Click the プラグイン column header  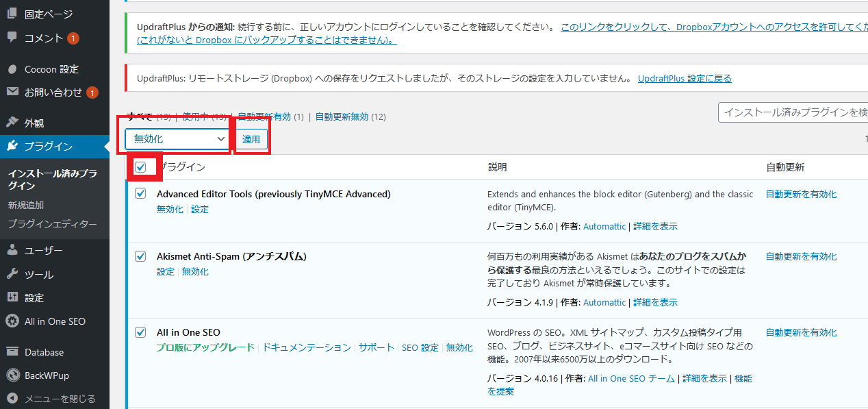[182, 167]
